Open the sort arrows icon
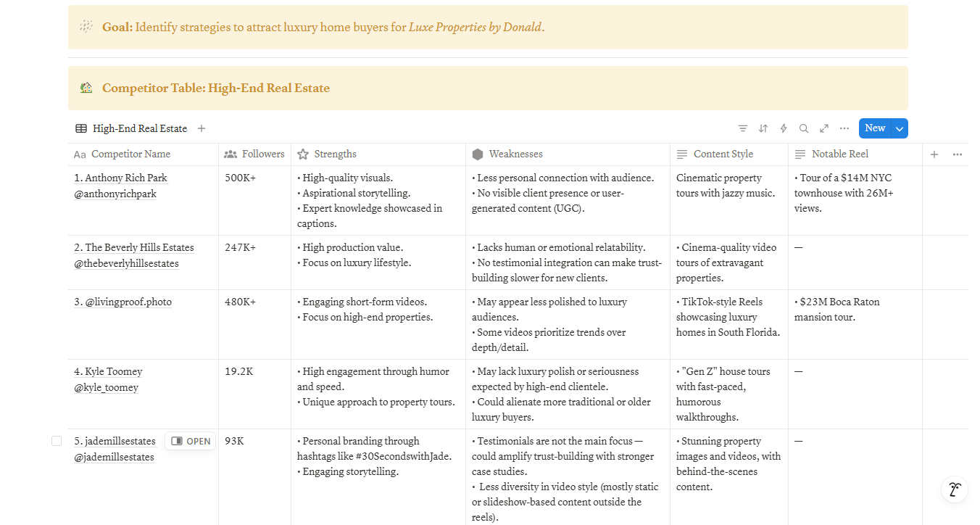The height and width of the screenshot is (525, 980). 763,128
